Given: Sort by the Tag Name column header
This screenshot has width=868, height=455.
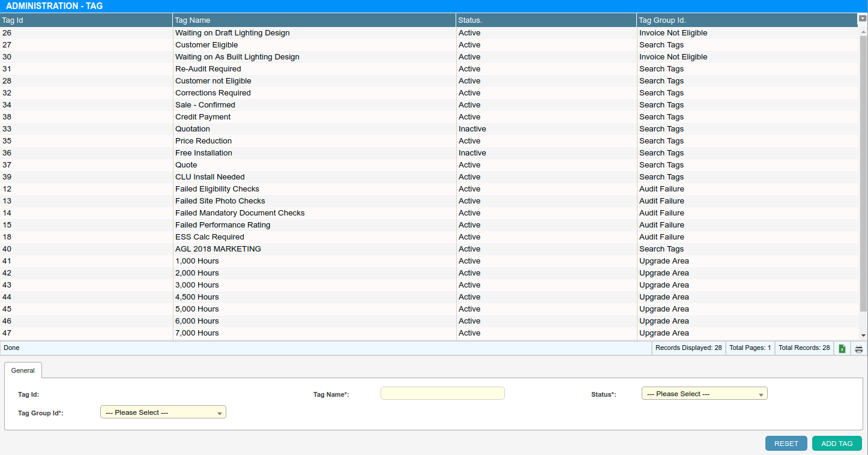Looking at the screenshot, I should tap(314, 20).
